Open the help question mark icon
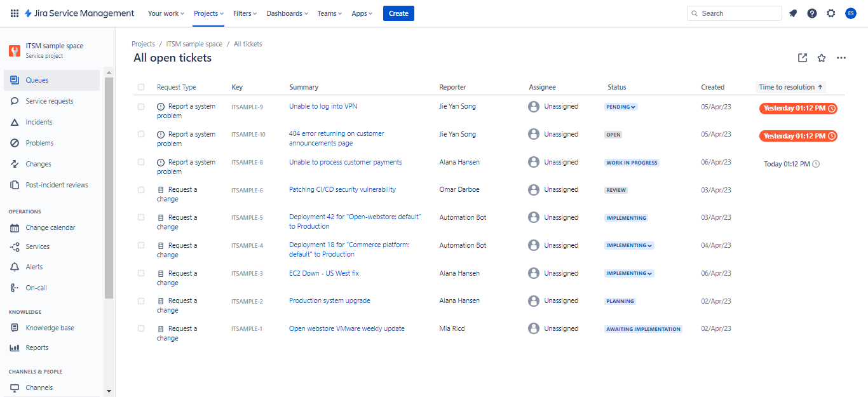Image resolution: width=868 pixels, height=397 pixels. point(812,13)
